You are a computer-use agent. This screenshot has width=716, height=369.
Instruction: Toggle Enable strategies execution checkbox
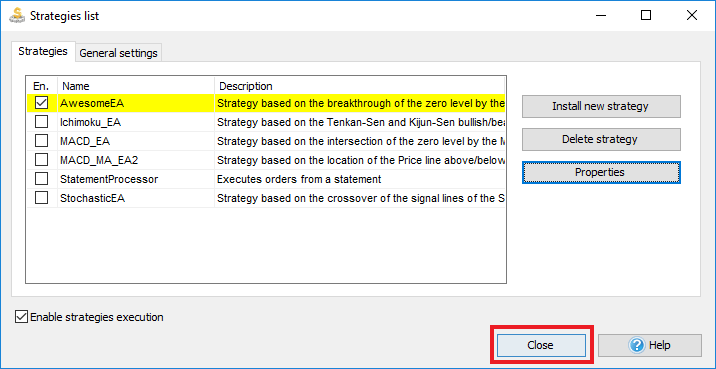[x=21, y=316]
